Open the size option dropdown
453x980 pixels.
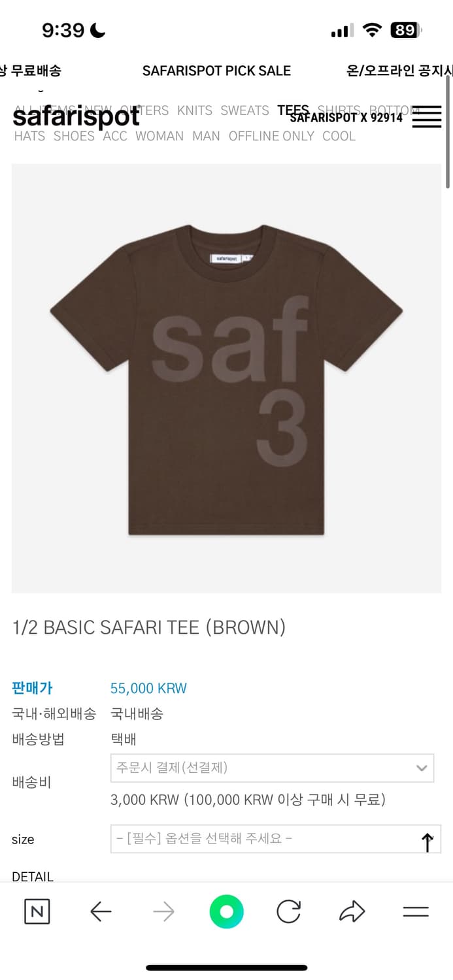pos(276,838)
